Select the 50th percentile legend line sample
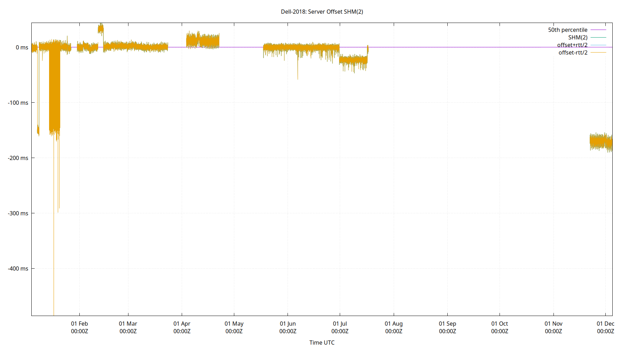 [x=598, y=30]
